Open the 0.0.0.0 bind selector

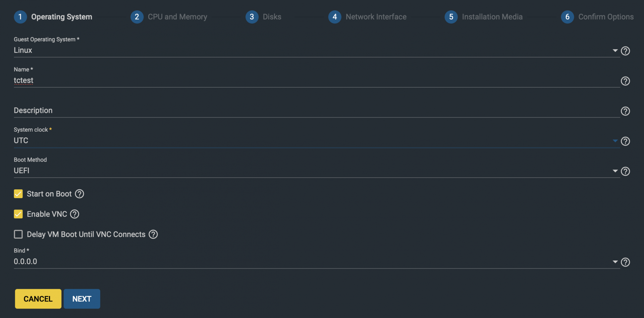click(x=317, y=262)
